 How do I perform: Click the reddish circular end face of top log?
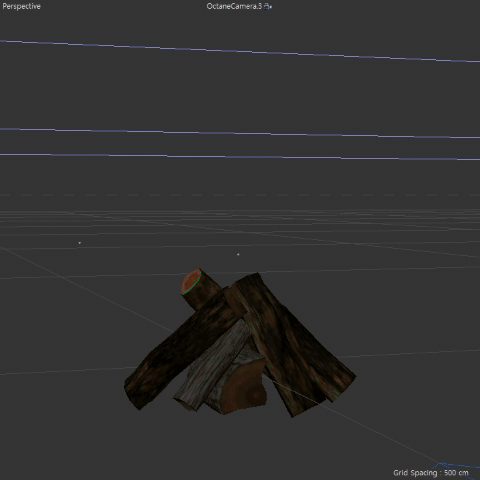(x=191, y=282)
